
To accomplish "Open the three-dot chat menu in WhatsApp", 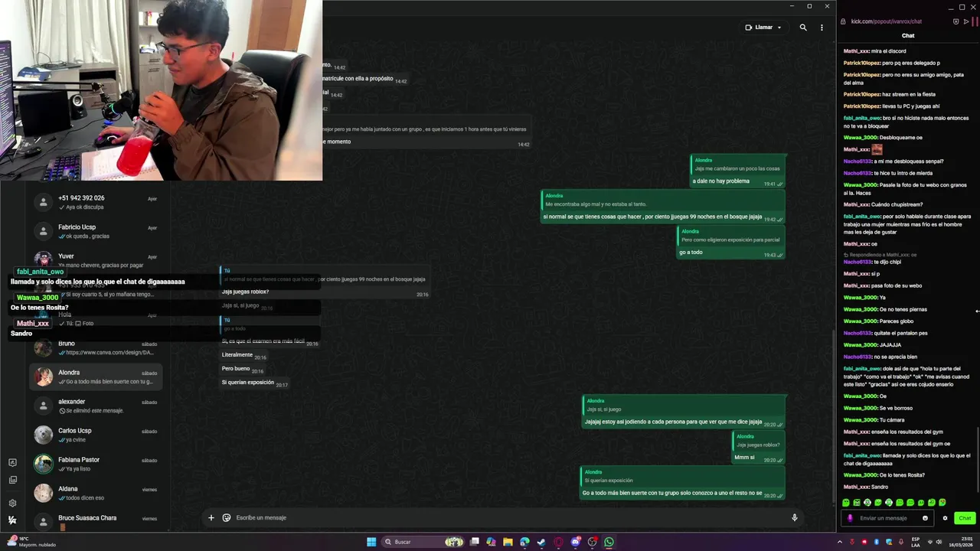I will click(822, 28).
